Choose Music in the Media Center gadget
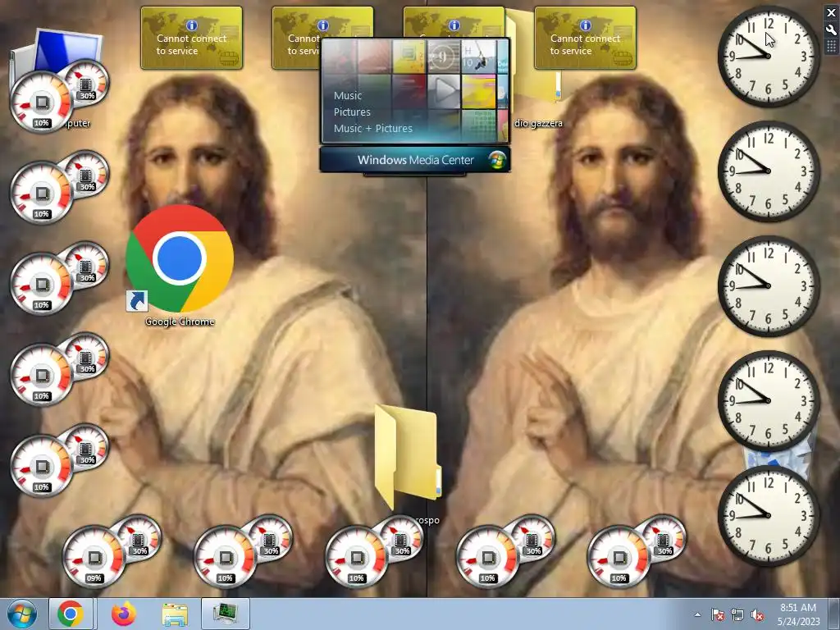Screen dimensions: 840x630 [348, 95]
